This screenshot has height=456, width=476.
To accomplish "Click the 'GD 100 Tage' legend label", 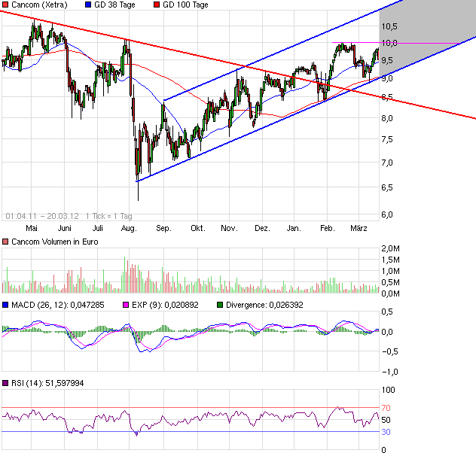I will tap(185, 5).
